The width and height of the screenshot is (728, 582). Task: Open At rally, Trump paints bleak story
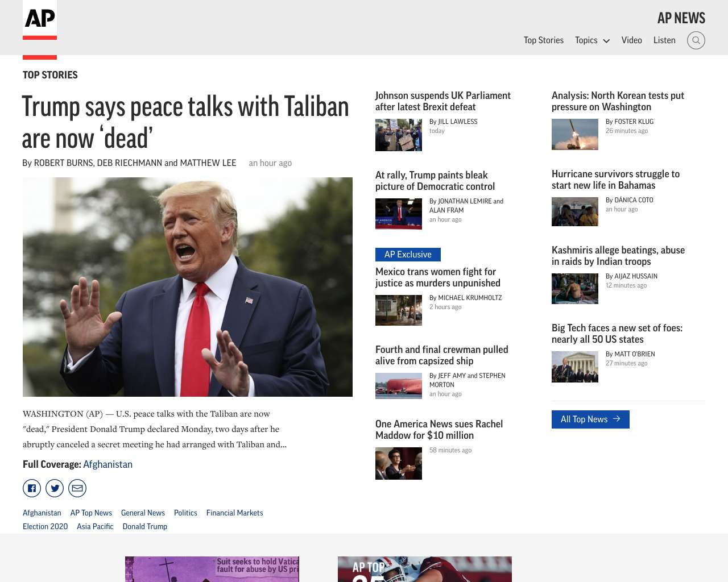click(x=435, y=181)
